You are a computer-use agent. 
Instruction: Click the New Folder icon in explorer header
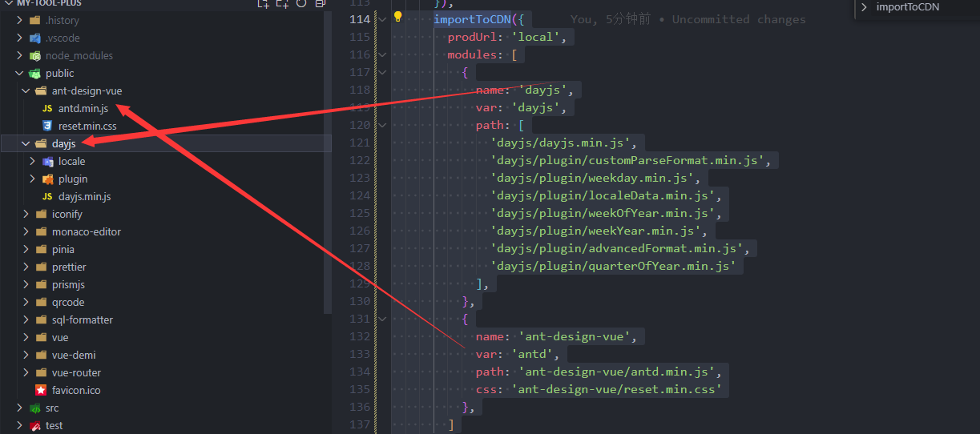(x=282, y=3)
